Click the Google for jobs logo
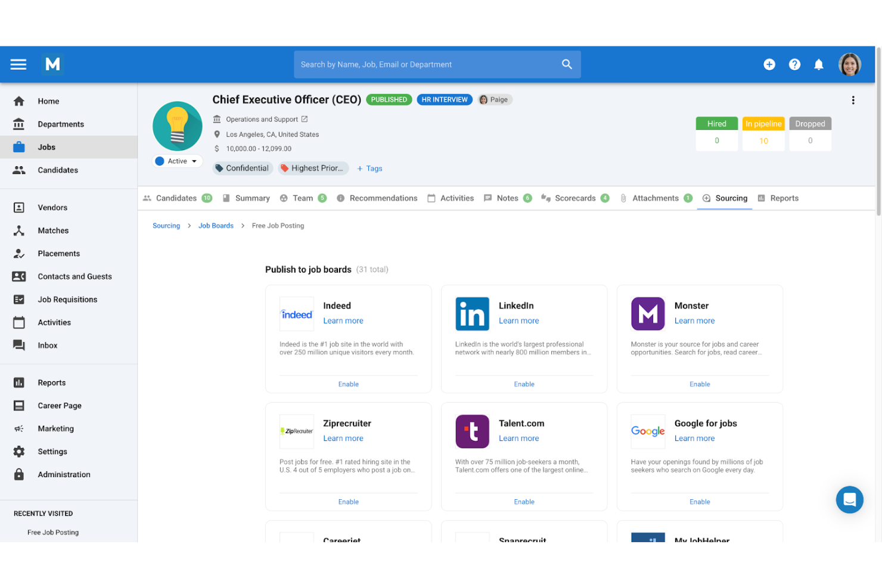Screen dimensions: 882x588 point(648,431)
